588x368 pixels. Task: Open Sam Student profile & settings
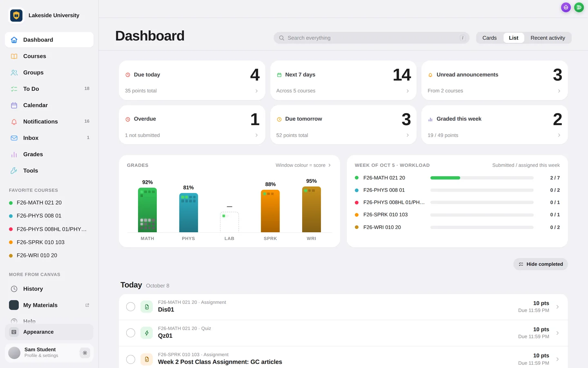click(41, 352)
